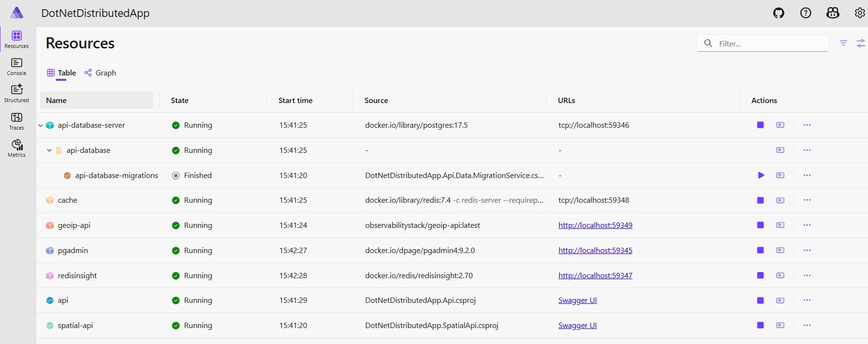Go to Console logs in sidebar
This screenshot has width=868, height=344.
(x=16, y=67)
